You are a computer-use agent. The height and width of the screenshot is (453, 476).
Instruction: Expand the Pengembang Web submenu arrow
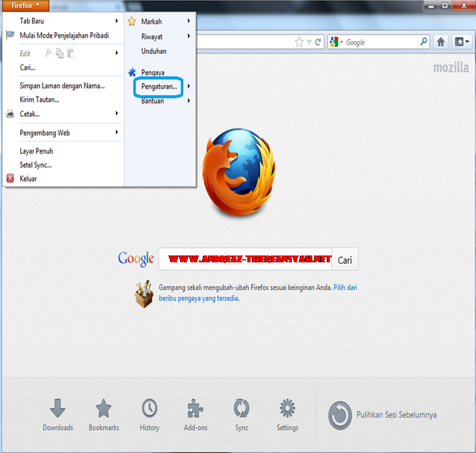(117, 132)
